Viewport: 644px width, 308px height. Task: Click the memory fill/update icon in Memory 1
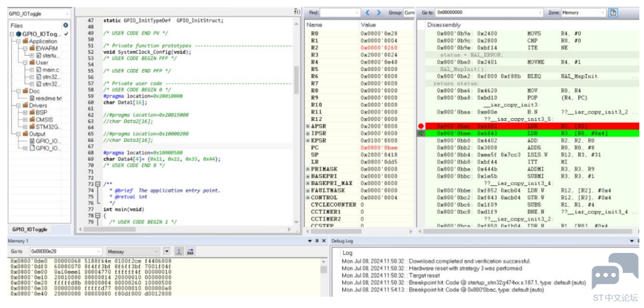pyautogui.click(x=190, y=252)
